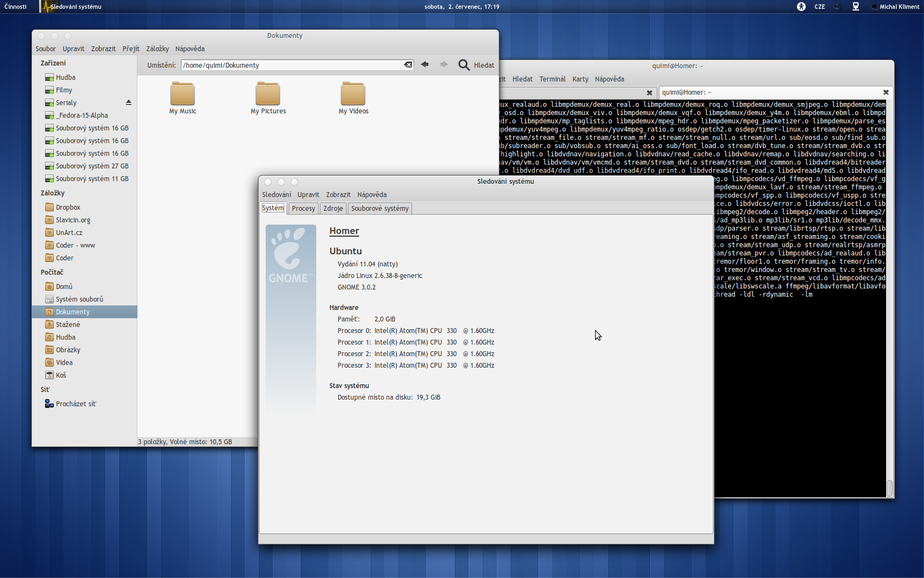Switch to the Souborové systémy tab

[x=380, y=209]
